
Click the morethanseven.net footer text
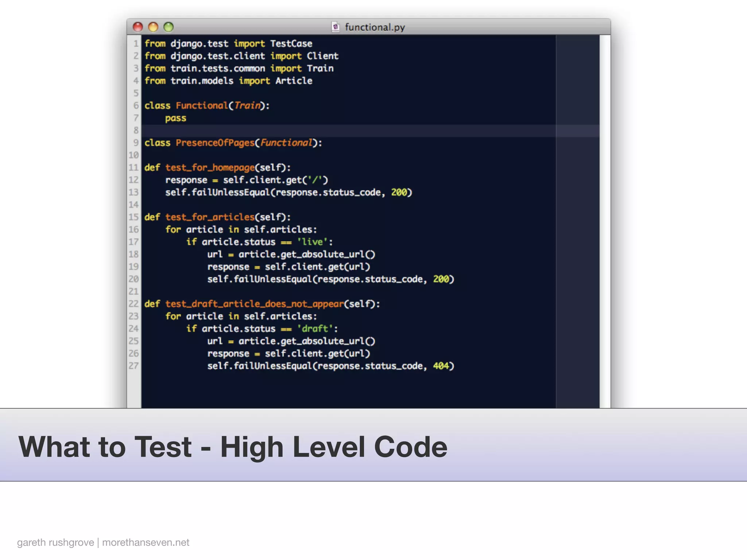coord(146,542)
